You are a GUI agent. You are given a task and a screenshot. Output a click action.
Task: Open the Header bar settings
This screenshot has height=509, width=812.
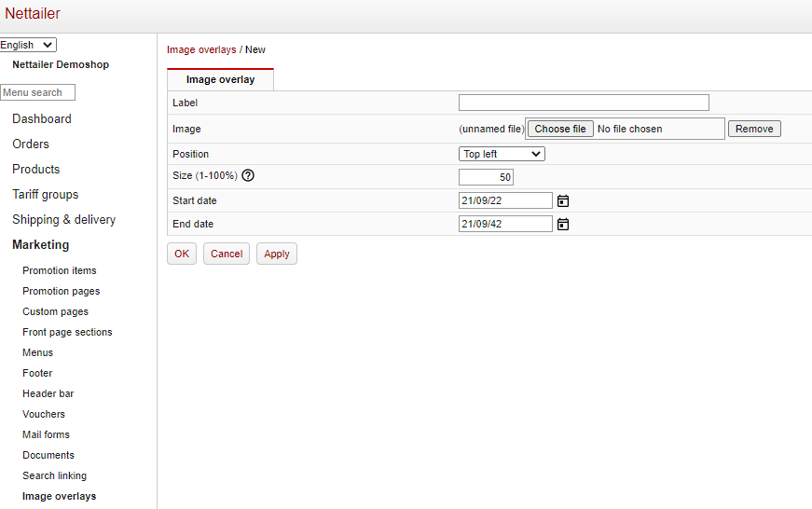click(48, 393)
